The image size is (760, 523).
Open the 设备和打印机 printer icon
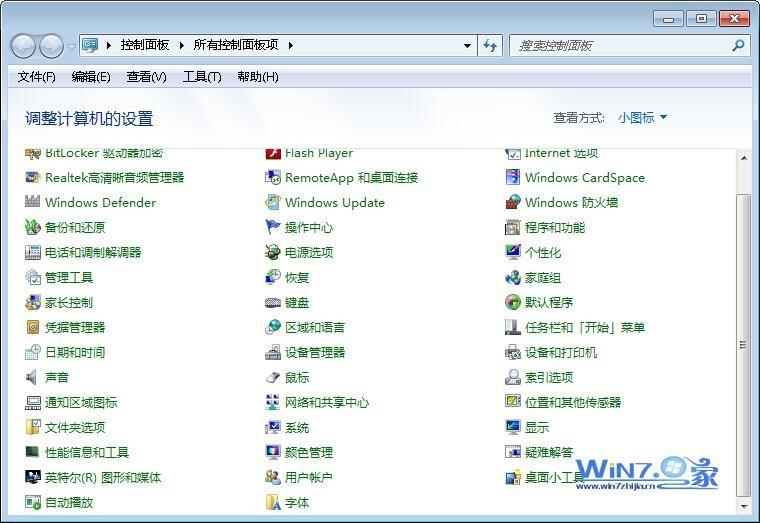point(513,352)
